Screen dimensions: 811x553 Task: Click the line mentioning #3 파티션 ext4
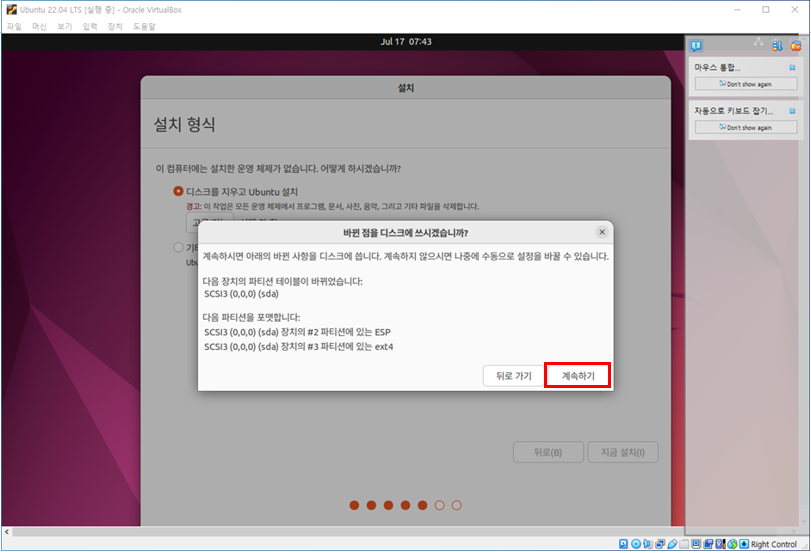298,347
